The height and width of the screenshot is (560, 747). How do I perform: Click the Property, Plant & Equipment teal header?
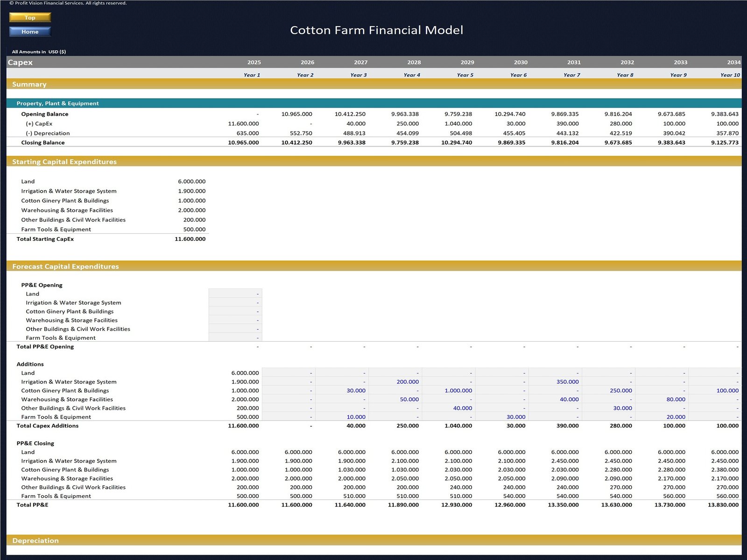pos(57,104)
